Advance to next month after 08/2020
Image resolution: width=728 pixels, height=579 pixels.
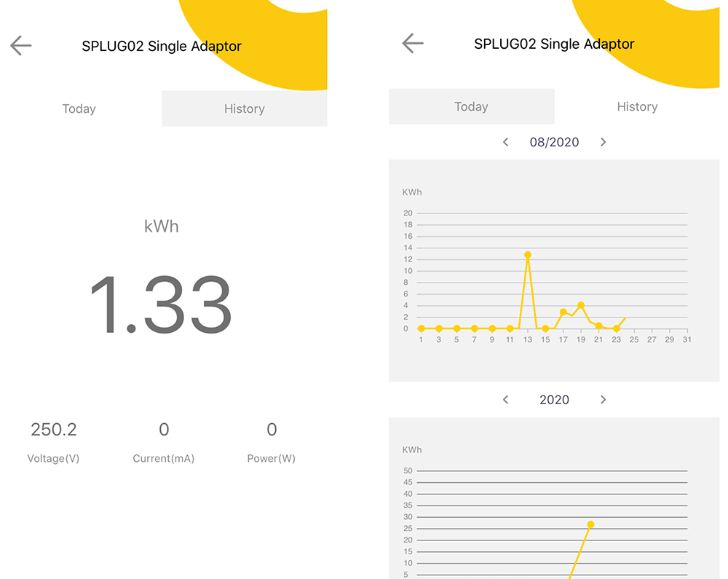(x=603, y=142)
